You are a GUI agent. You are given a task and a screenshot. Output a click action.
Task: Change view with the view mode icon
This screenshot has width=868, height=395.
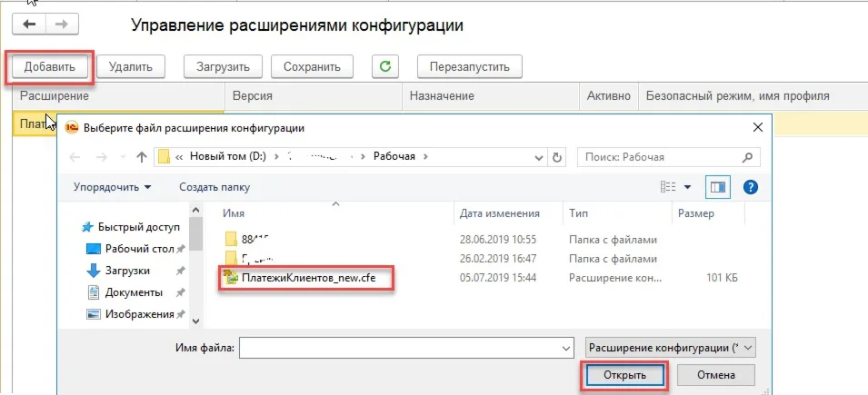coord(669,187)
